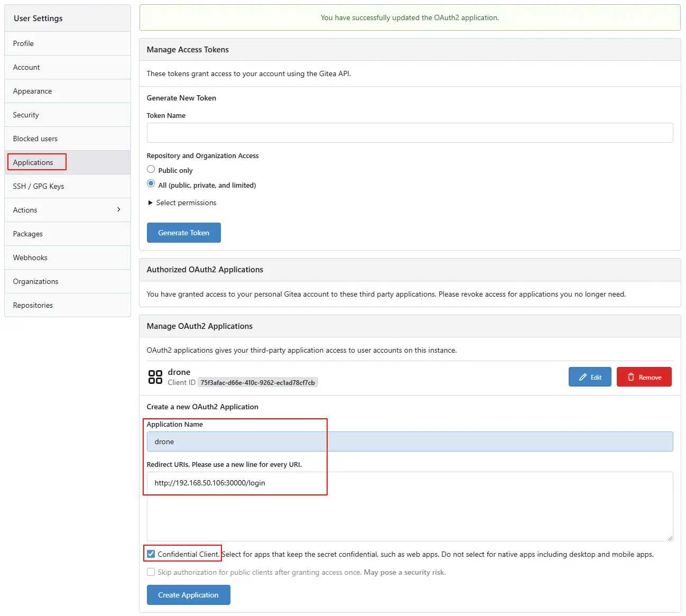
Task: Toggle the Confidential Client checkbox
Action: [x=151, y=554]
